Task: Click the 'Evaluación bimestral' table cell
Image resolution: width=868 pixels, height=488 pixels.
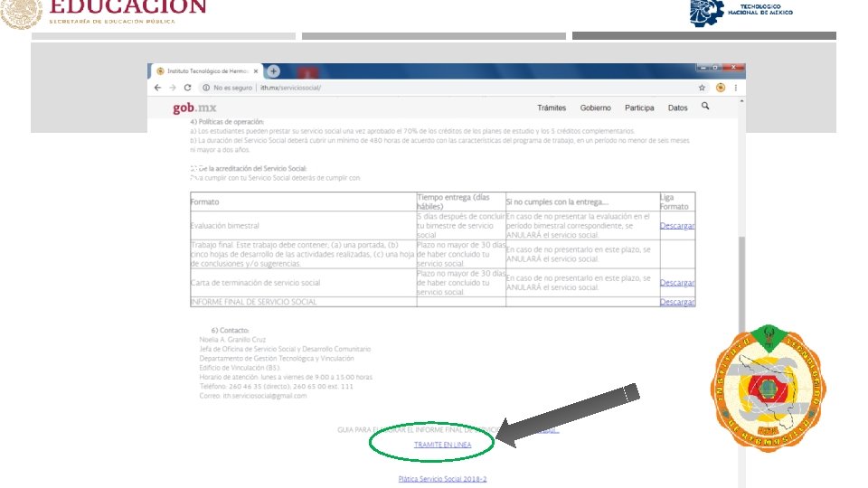Action: pos(304,226)
